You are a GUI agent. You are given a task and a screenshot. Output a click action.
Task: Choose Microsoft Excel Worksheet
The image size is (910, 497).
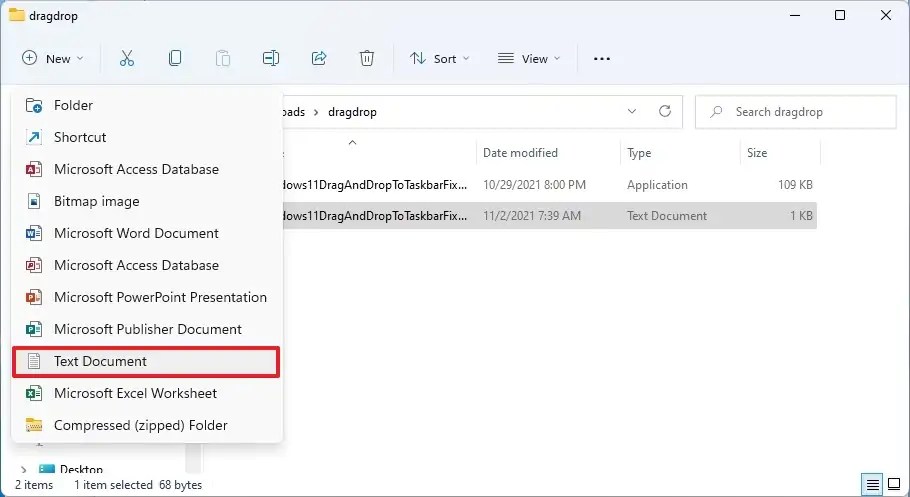pos(147,393)
